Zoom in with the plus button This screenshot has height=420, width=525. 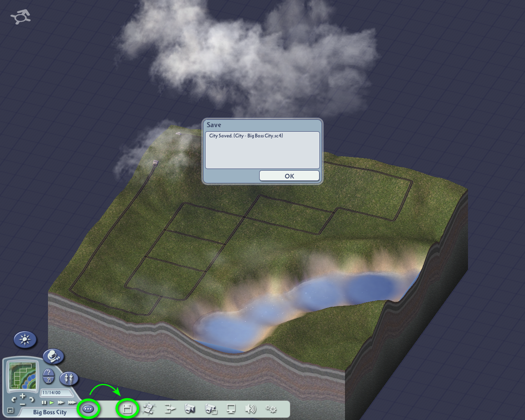pos(23,396)
